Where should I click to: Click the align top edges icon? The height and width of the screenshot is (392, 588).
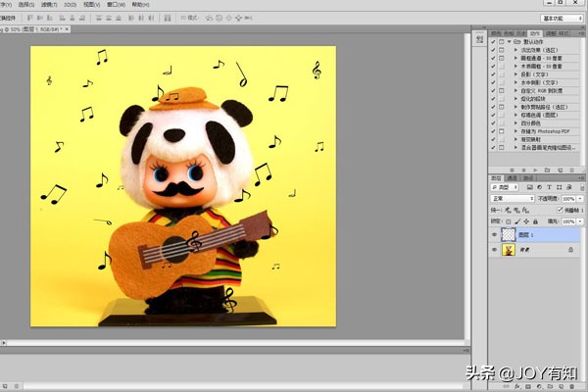30,18
